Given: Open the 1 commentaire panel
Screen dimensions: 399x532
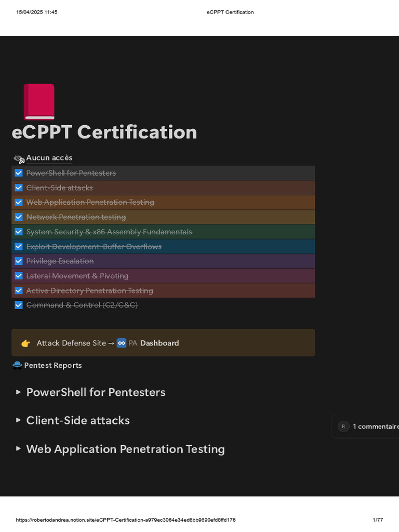Looking at the screenshot, I should (375, 427).
